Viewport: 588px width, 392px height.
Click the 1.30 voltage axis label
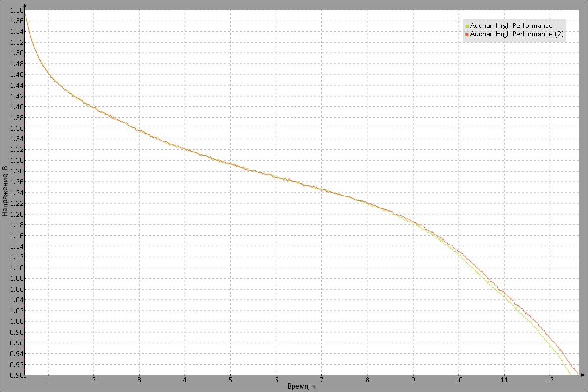click(x=16, y=160)
